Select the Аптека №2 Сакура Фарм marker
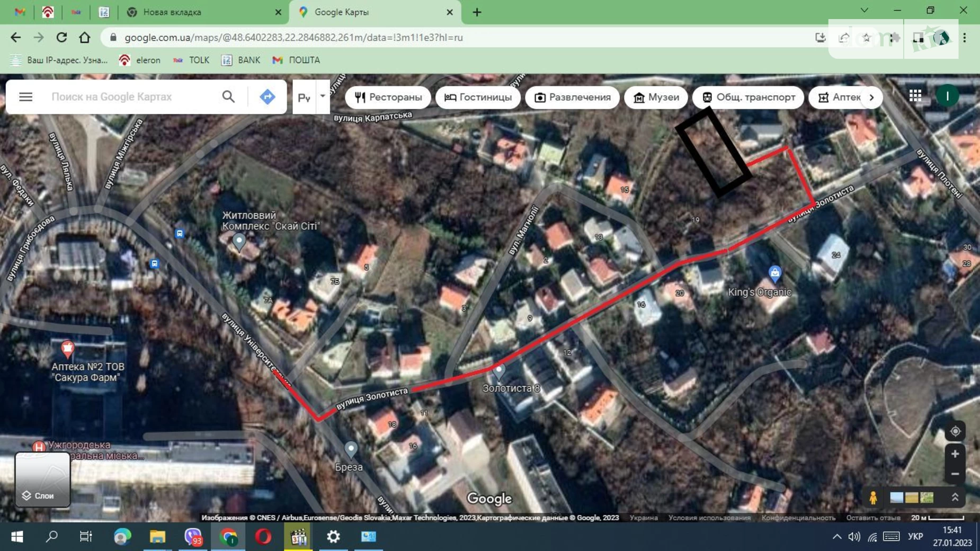 (67, 349)
